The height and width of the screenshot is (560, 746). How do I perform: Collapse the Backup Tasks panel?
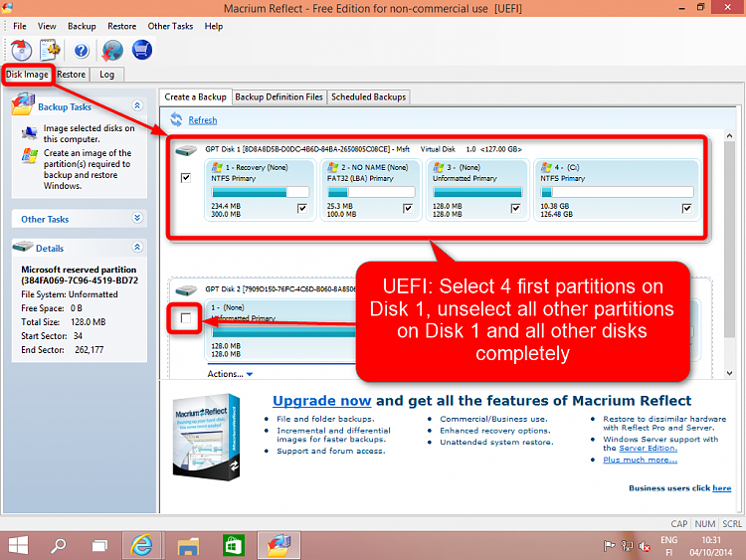(x=137, y=105)
